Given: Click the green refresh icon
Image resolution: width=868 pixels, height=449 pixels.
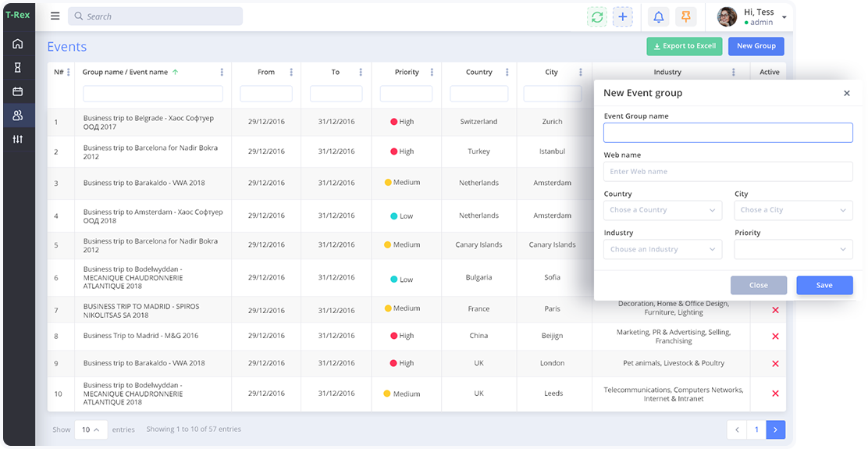Looking at the screenshot, I should [x=597, y=17].
